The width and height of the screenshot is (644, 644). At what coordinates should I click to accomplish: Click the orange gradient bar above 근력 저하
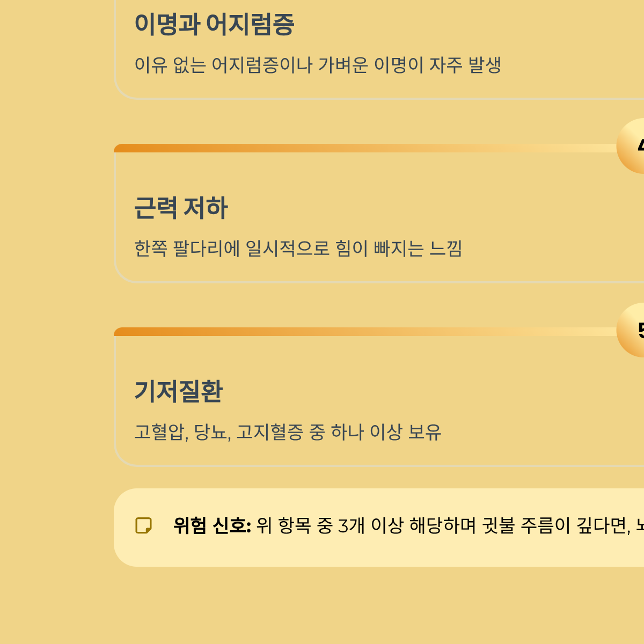tap(365, 148)
